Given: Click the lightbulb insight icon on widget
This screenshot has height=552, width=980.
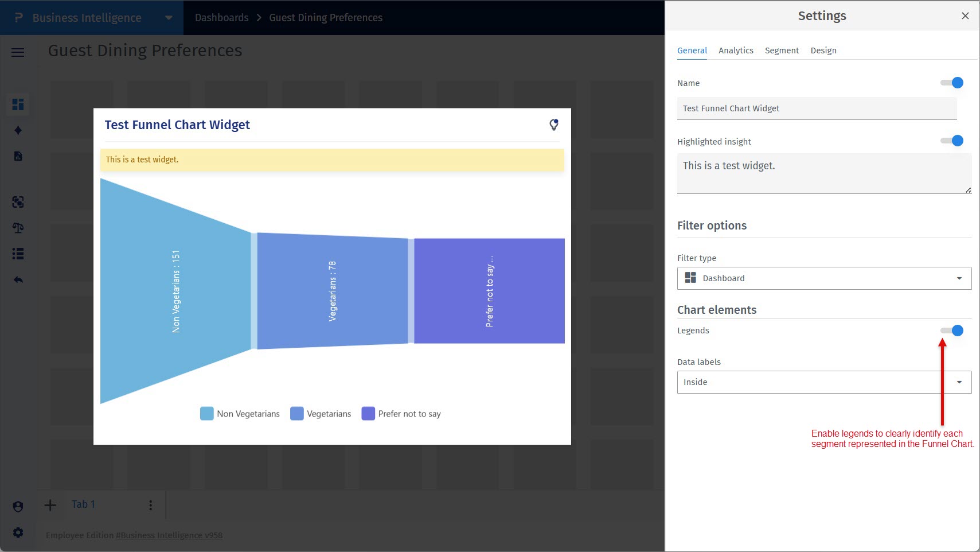Looking at the screenshot, I should tap(553, 125).
